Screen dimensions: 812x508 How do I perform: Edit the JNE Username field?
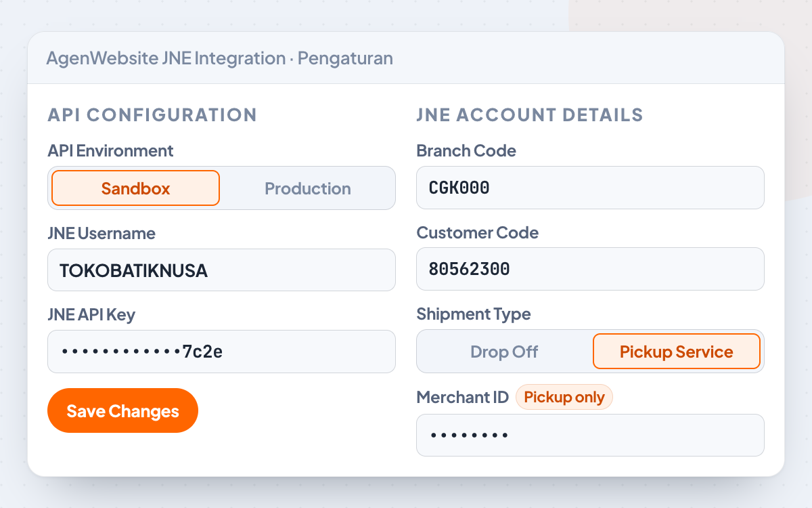[x=221, y=270]
